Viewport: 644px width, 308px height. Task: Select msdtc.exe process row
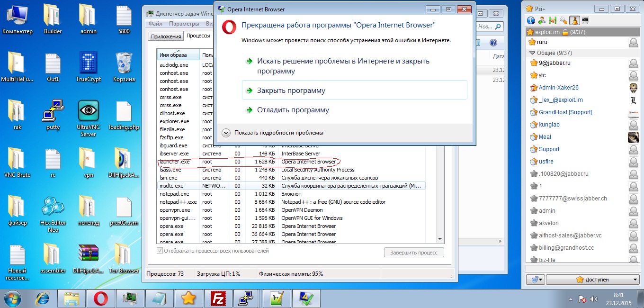tap(291, 186)
